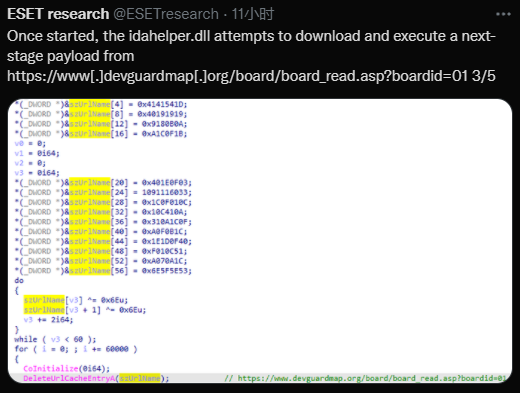Select the while ( v3 < 60 ) line
The width and height of the screenshot is (520, 393).
click(55, 339)
